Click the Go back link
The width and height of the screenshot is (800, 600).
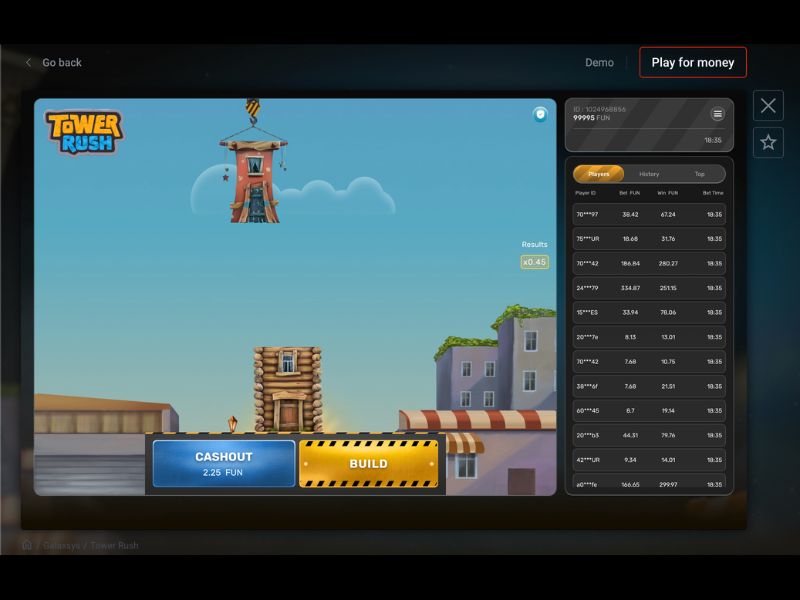[61, 62]
